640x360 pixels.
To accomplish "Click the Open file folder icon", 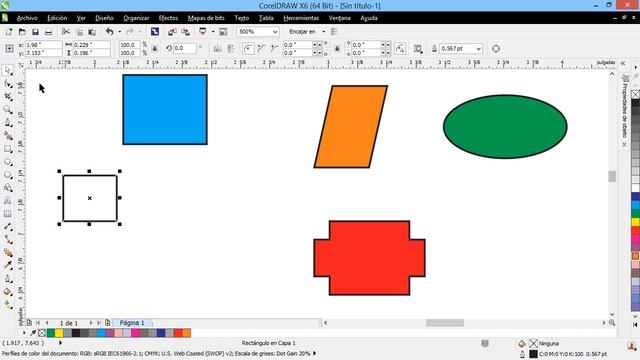I will (x=22, y=32).
